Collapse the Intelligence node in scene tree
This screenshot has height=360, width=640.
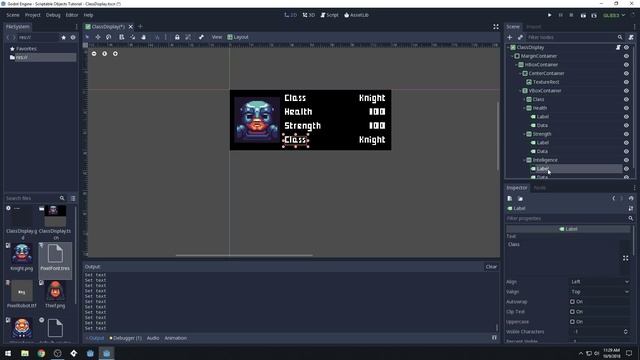pyautogui.click(x=524, y=160)
